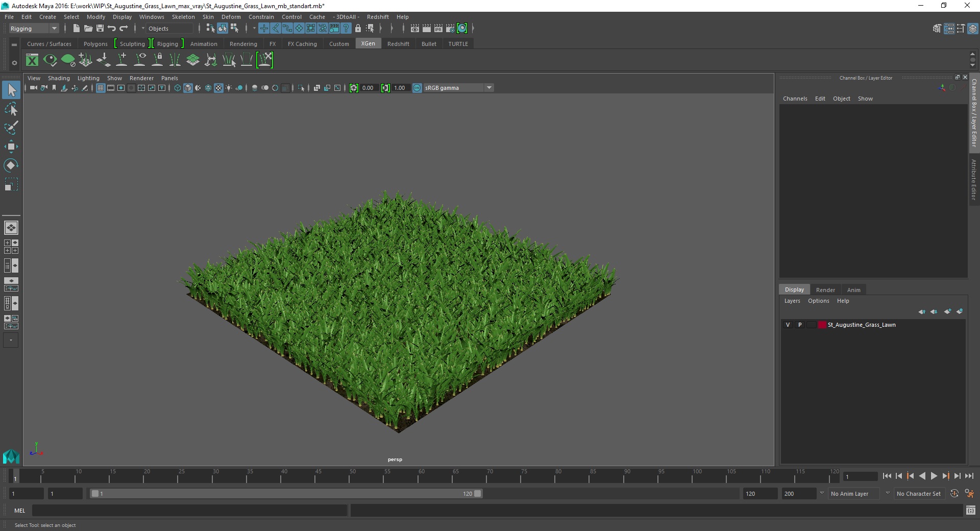Activate the Rotate tool
Viewport: 980px width, 531px height.
click(11, 165)
